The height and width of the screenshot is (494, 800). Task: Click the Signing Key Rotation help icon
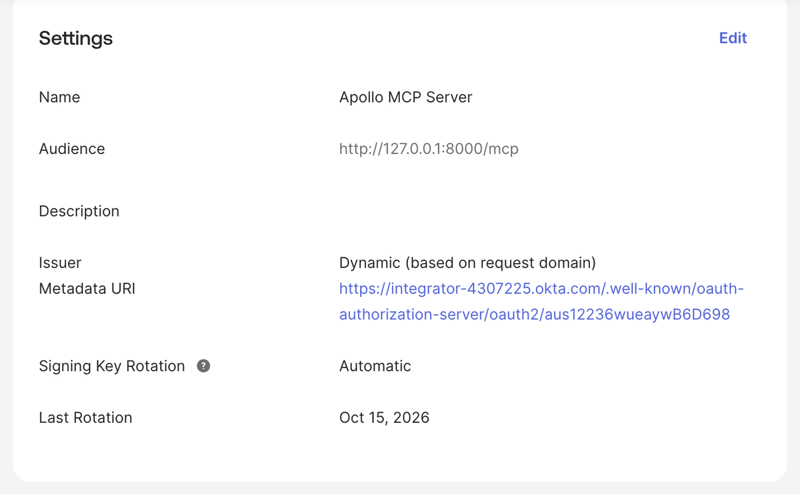tap(204, 366)
